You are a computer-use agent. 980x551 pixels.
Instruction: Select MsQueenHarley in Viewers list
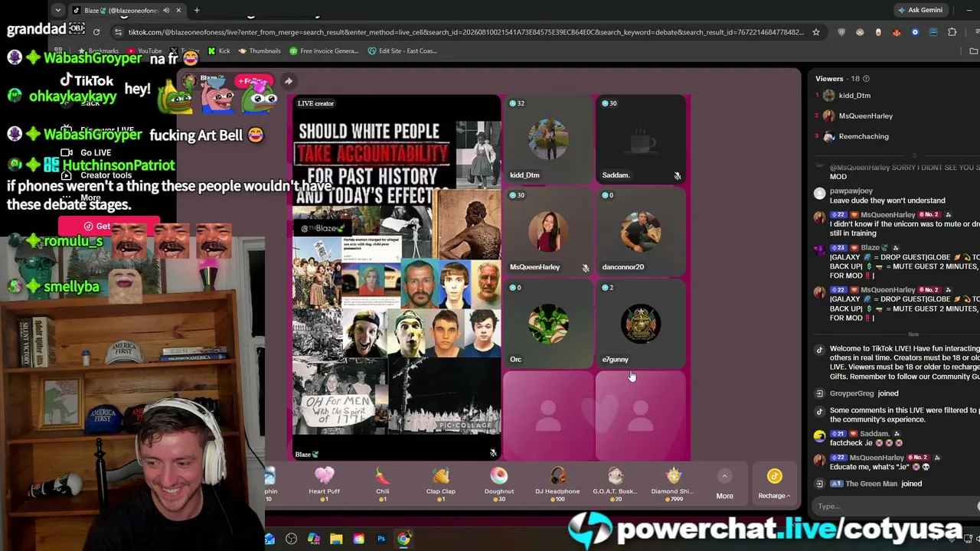pyautogui.click(x=865, y=116)
